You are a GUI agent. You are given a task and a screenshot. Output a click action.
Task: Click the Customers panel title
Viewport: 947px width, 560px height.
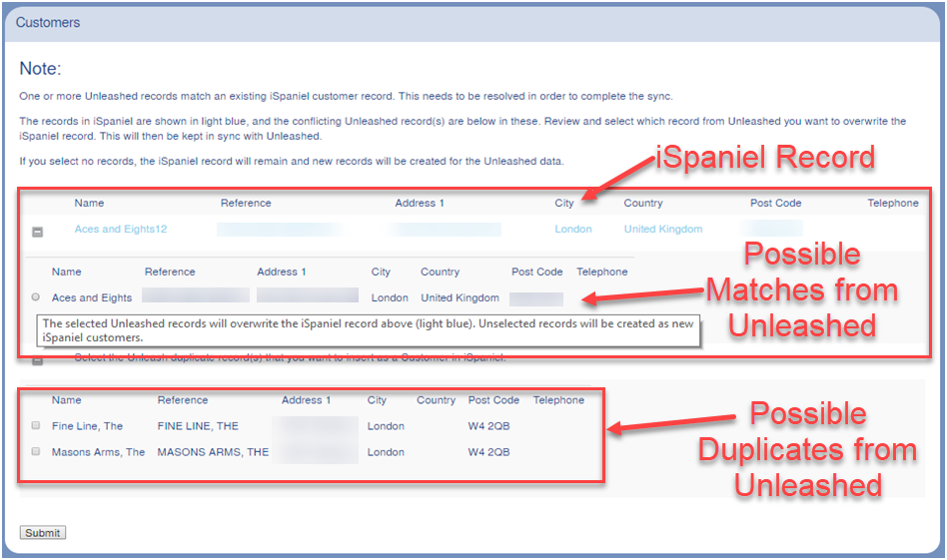[x=48, y=22]
